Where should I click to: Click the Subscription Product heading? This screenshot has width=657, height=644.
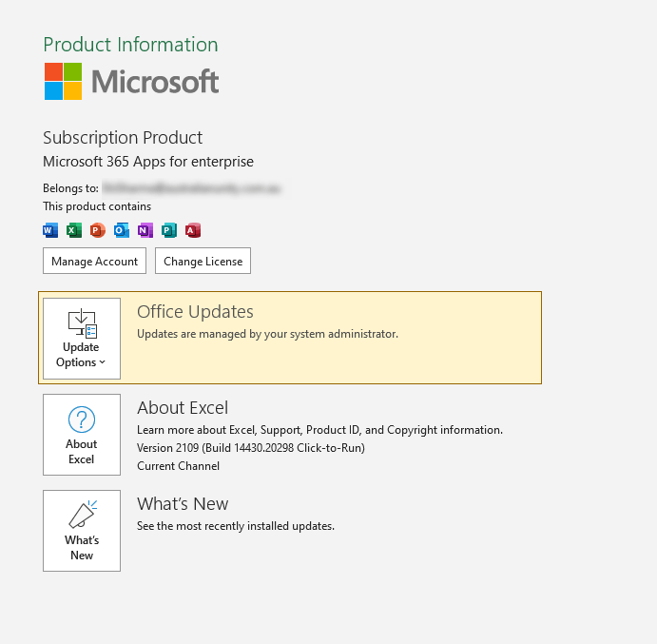(123, 138)
